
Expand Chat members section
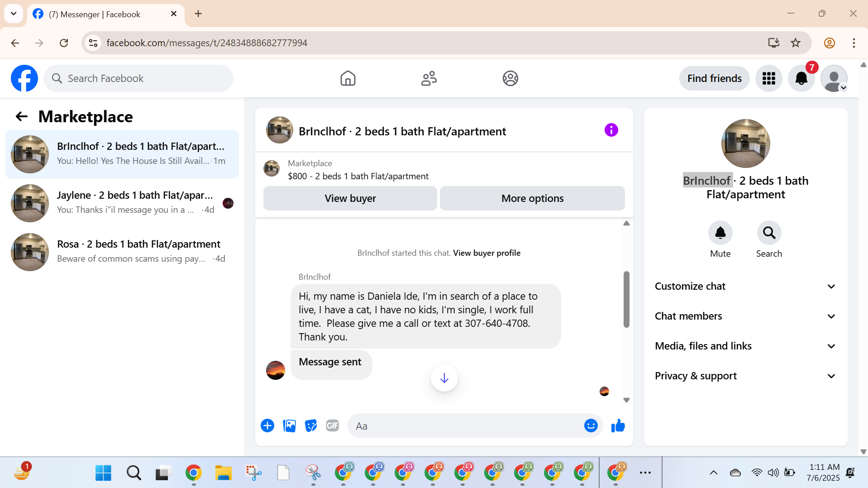[745, 316]
